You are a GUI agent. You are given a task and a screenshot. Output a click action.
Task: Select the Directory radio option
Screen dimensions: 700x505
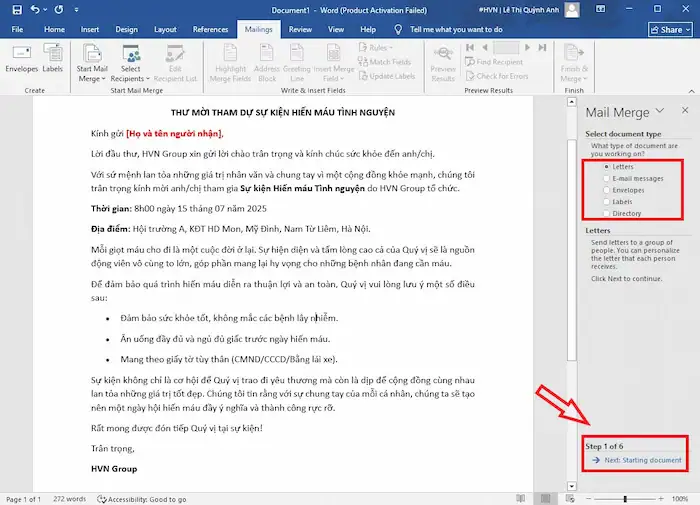pos(606,213)
